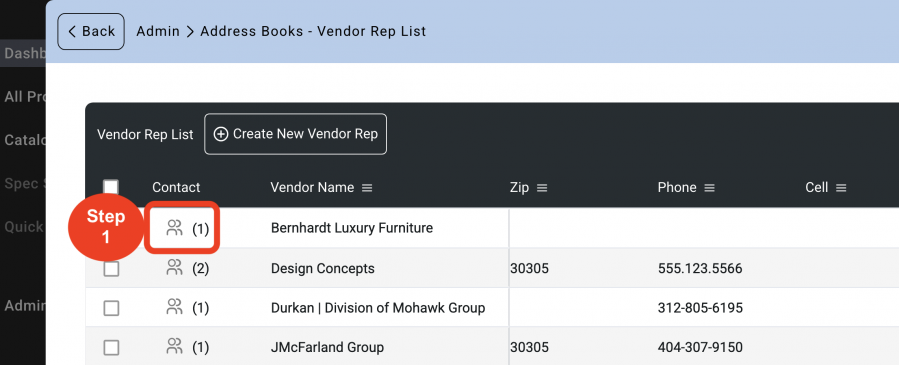899x365 pixels.
Task: Open contacts icon for Design Concepts
Action: pyautogui.click(x=174, y=268)
